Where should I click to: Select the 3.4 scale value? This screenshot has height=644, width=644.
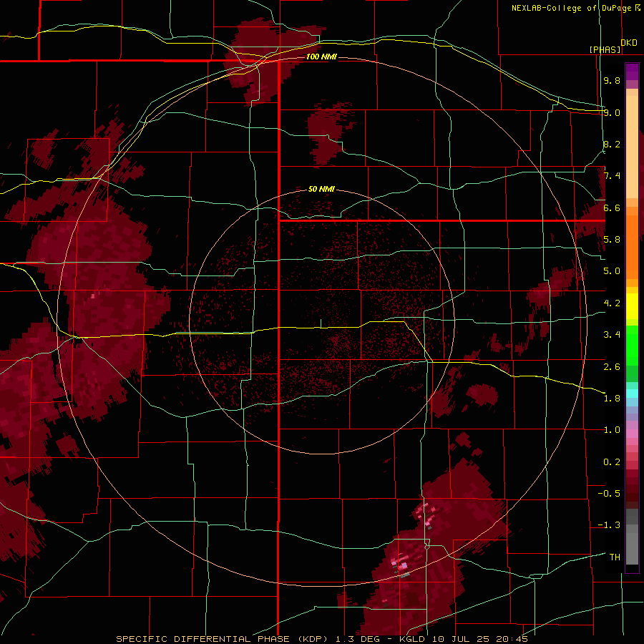pyautogui.click(x=612, y=335)
